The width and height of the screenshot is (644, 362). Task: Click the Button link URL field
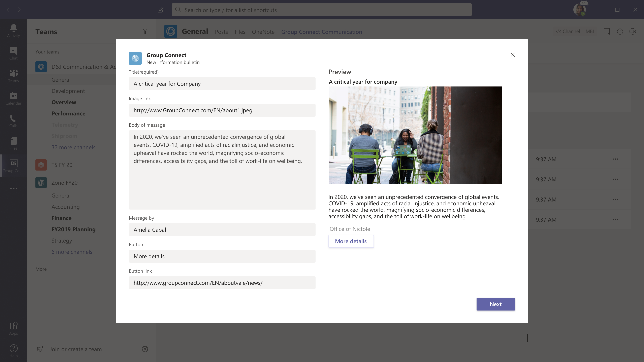click(x=222, y=283)
